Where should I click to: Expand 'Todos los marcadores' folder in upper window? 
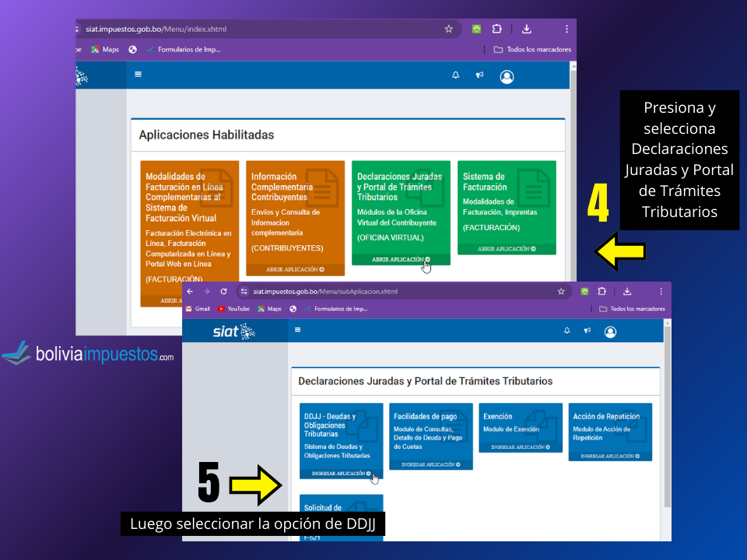point(532,50)
